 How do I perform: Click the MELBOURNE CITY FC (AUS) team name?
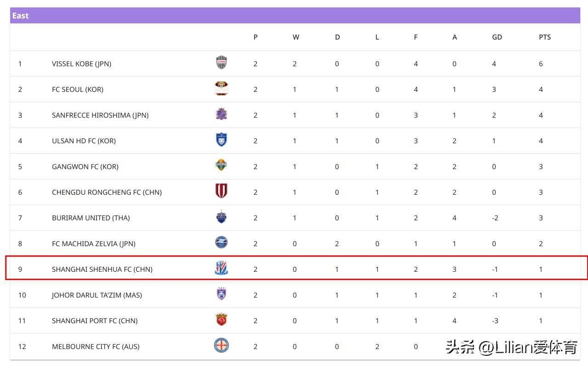[x=96, y=347]
